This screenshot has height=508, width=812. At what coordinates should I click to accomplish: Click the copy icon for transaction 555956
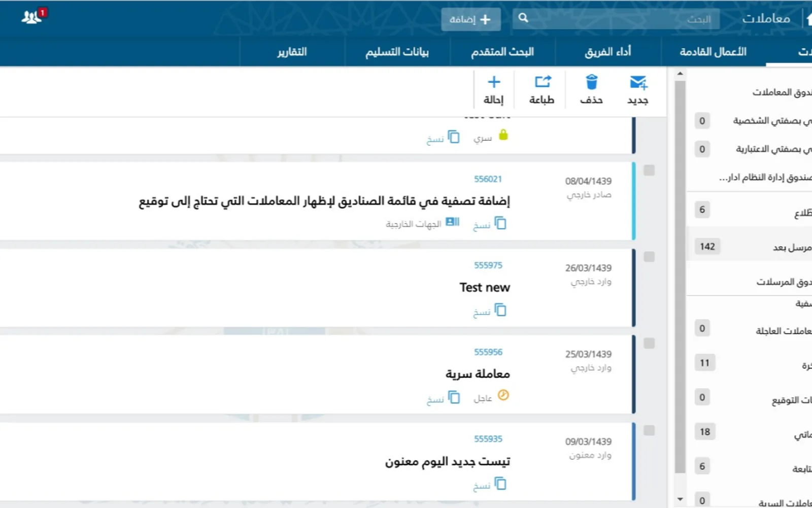454,397
